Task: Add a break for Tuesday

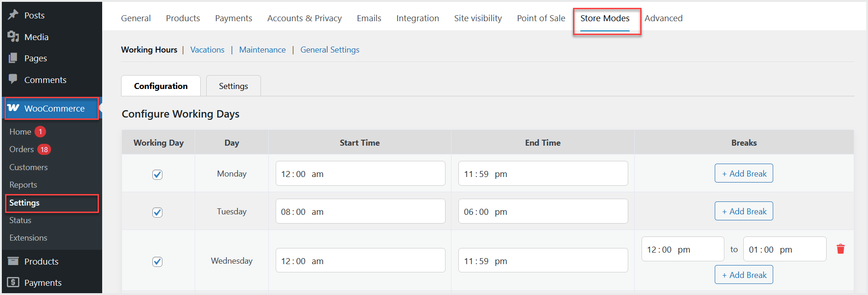Action: click(x=744, y=211)
